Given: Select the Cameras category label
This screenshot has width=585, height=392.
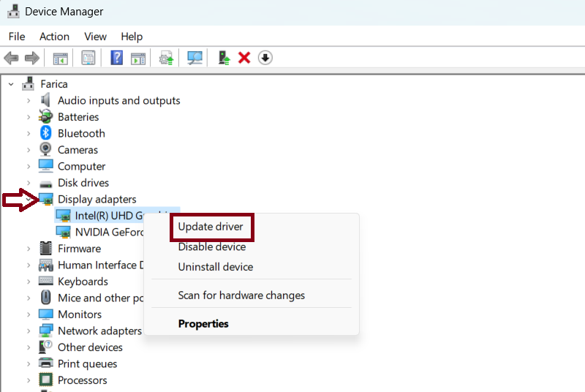Looking at the screenshot, I should point(78,150).
